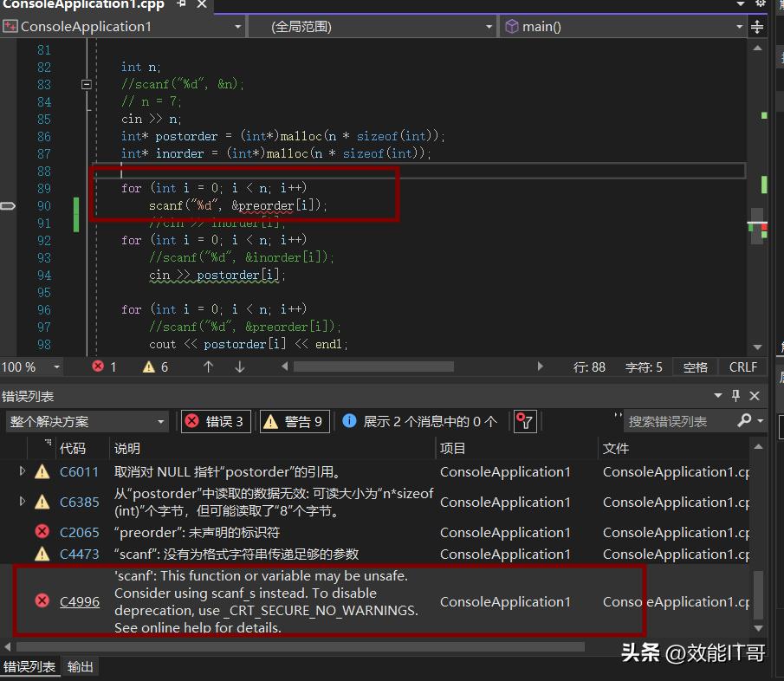Expand the C6385 warning row
784x681 pixels.
(x=22, y=501)
